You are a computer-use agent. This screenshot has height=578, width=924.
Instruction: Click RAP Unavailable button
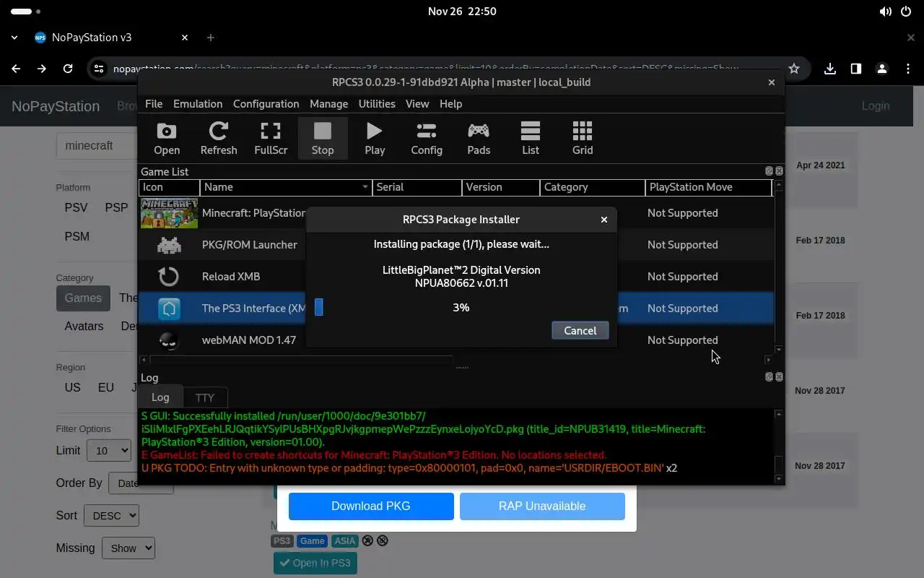542,506
